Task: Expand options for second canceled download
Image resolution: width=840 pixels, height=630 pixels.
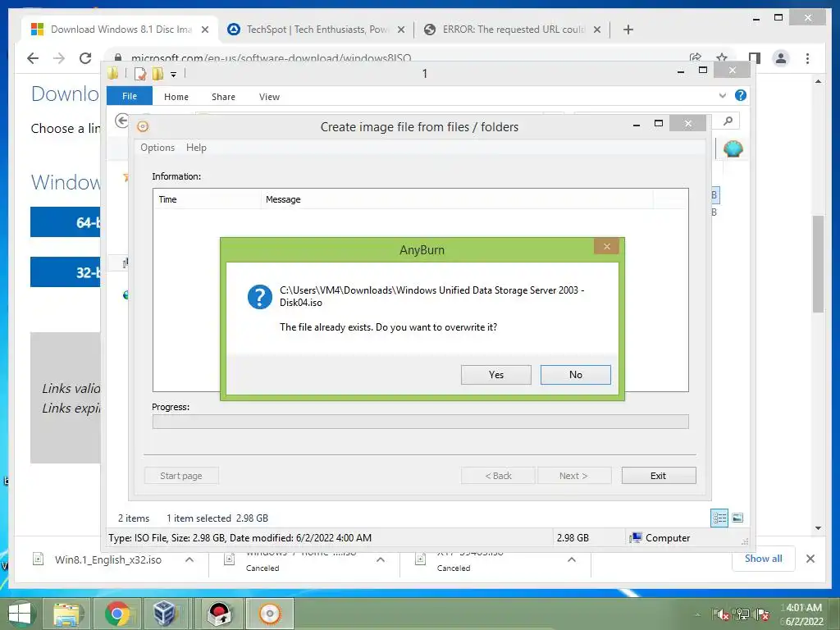Action: tap(381, 559)
